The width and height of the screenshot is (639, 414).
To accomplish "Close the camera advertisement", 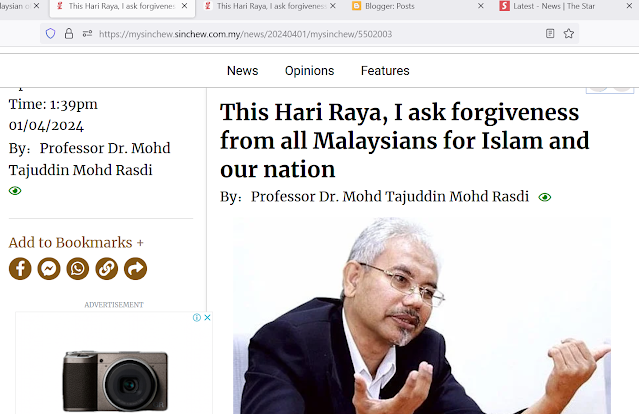I will point(207,317).
